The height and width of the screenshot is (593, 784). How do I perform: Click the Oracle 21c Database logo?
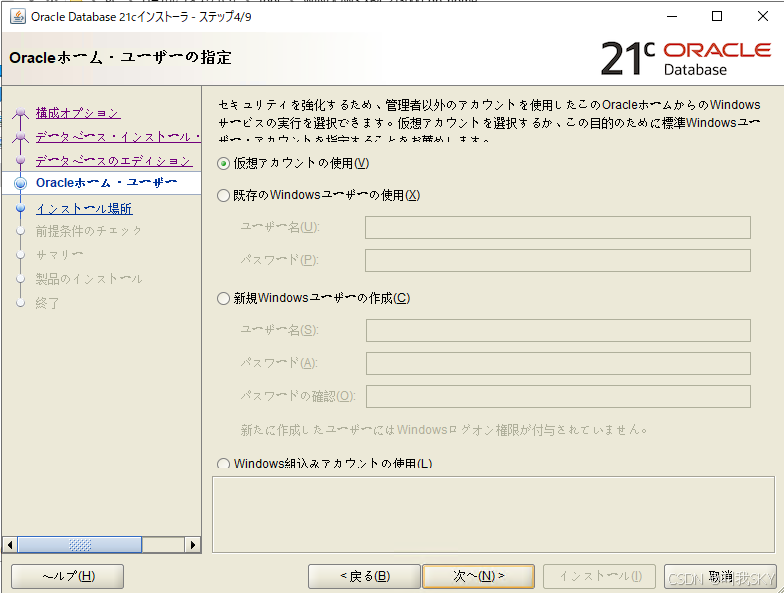(686, 58)
